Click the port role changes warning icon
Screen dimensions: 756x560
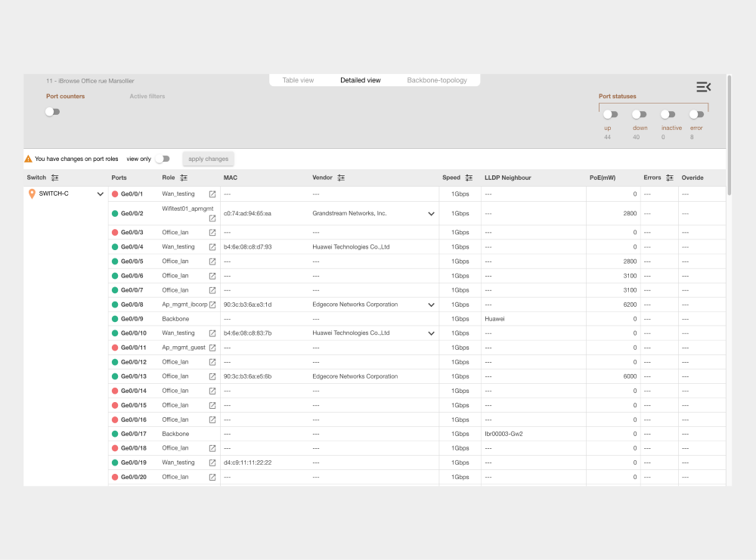point(29,159)
